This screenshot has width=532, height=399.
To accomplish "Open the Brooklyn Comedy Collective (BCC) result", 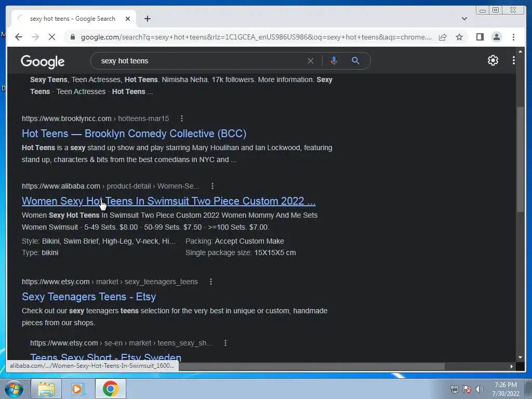I will pos(134,134).
